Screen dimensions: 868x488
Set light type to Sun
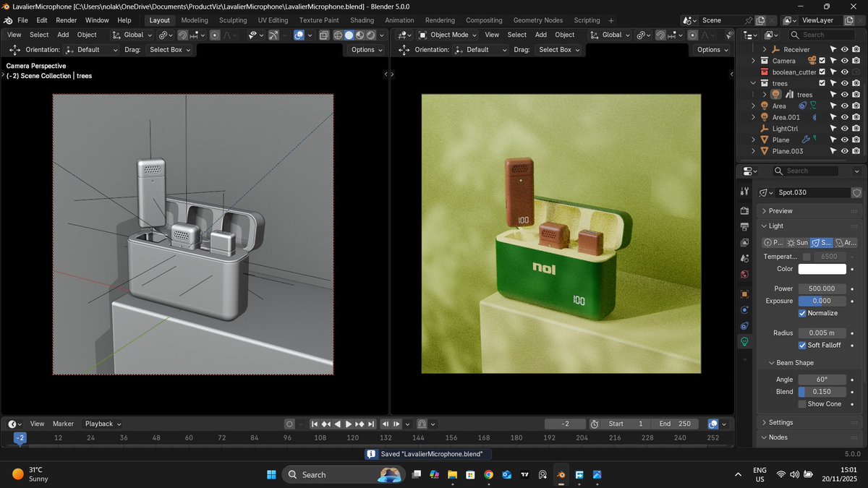pyautogui.click(x=798, y=242)
